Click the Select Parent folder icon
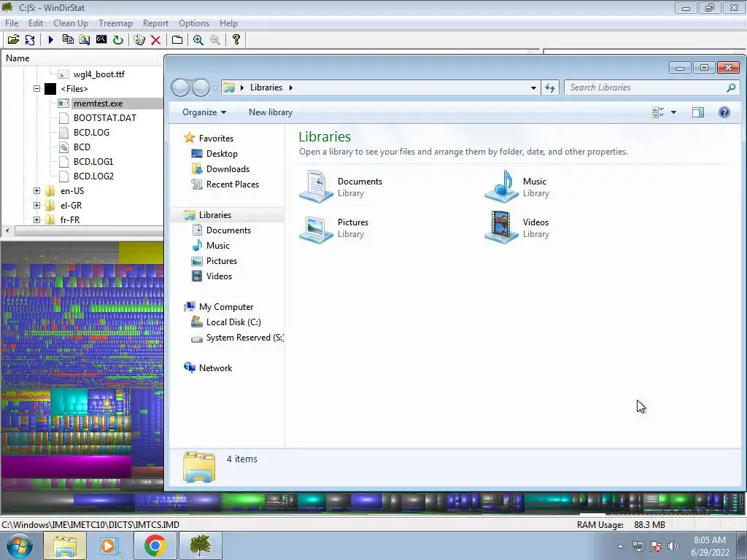The image size is (747, 560). 177,40
